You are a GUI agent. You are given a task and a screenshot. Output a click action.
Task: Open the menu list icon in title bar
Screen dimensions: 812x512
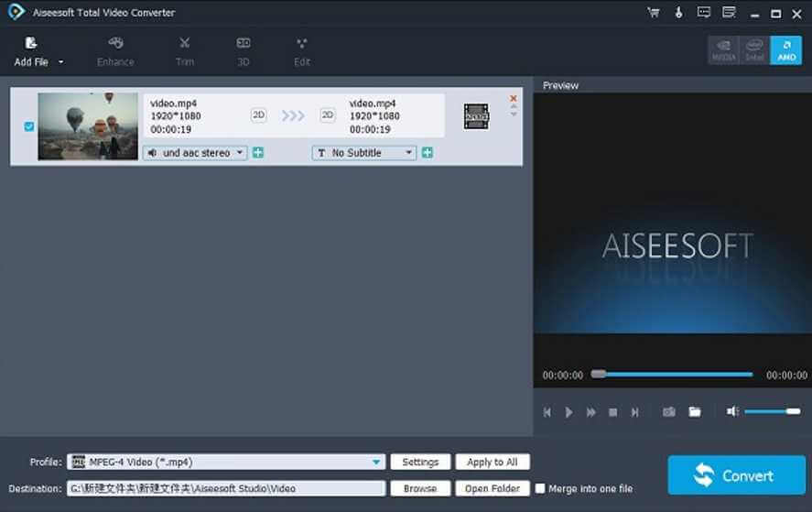coord(729,13)
